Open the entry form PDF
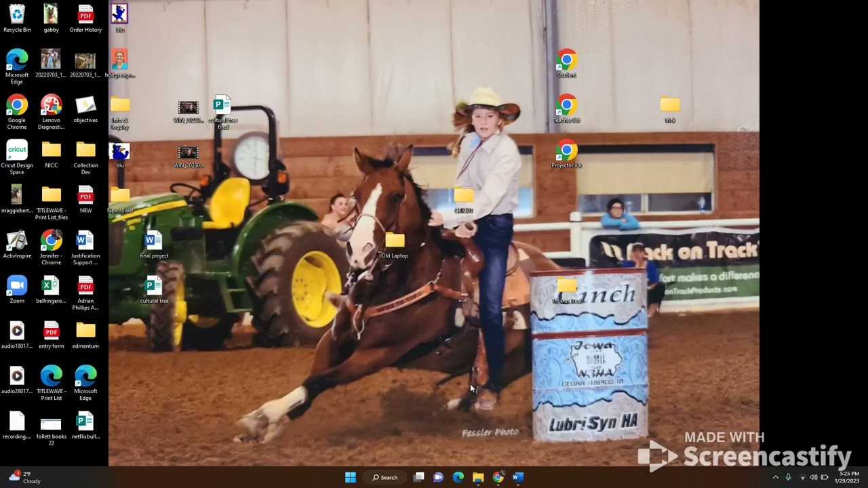 point(51,334)
